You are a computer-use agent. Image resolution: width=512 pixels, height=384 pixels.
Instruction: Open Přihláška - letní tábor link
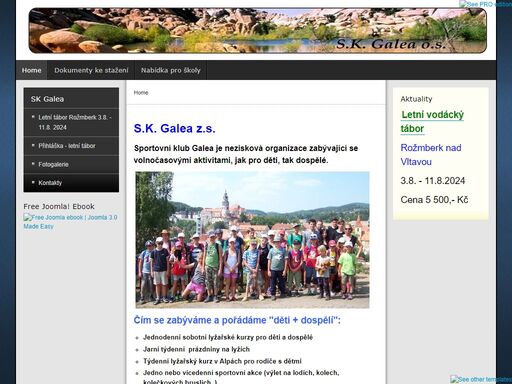click(67, 146)
